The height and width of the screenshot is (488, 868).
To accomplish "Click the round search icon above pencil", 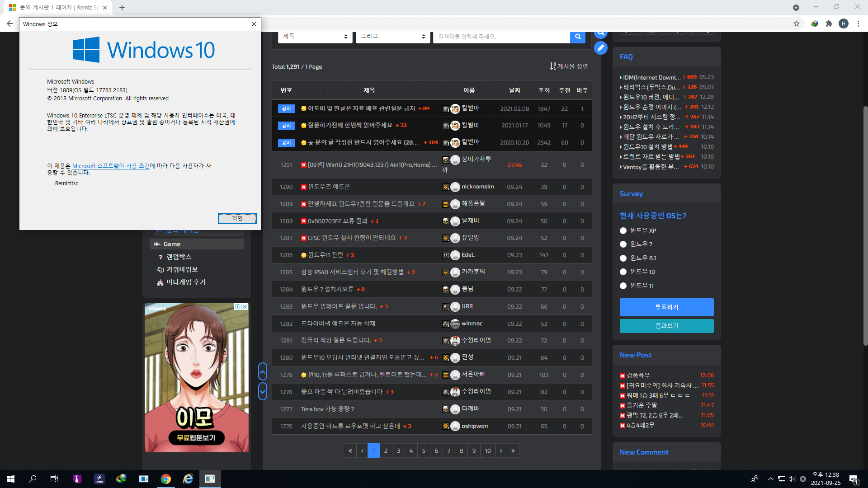I will click(x=601, y=34).
